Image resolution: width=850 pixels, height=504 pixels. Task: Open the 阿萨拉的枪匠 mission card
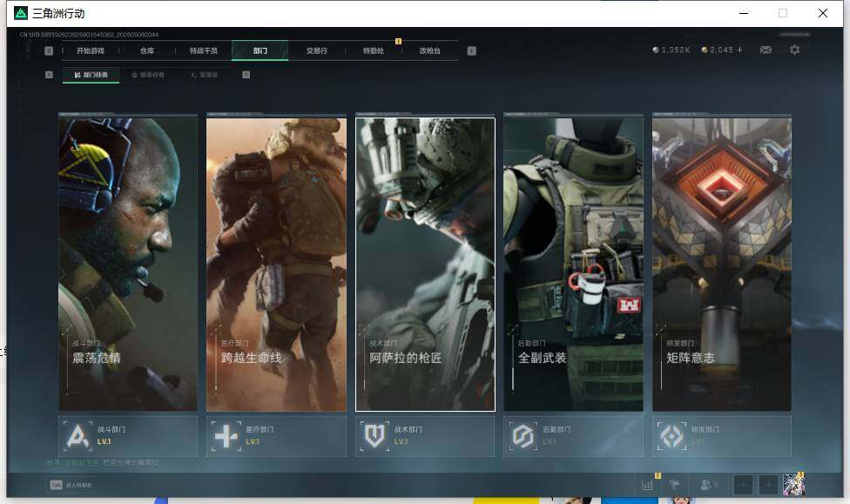(425, 264)
